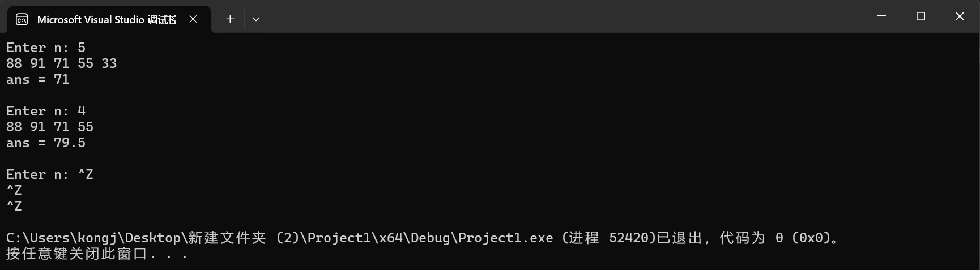980x270 pixels.
Task: Click the "Enter n: 4" prompt line
Action: point(46,111)
